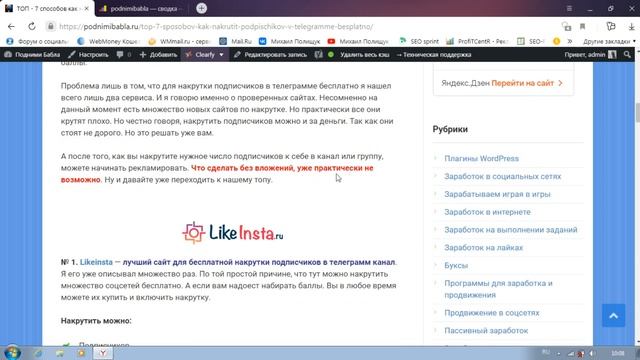Click the padlock icon in the address bar
The image size is (640, 360).
pos(50,27)
